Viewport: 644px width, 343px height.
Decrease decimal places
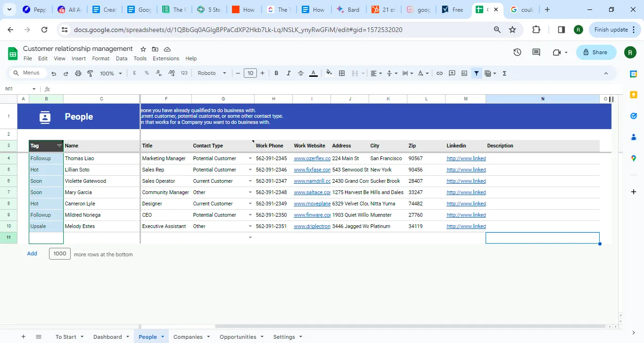point(159,73)
